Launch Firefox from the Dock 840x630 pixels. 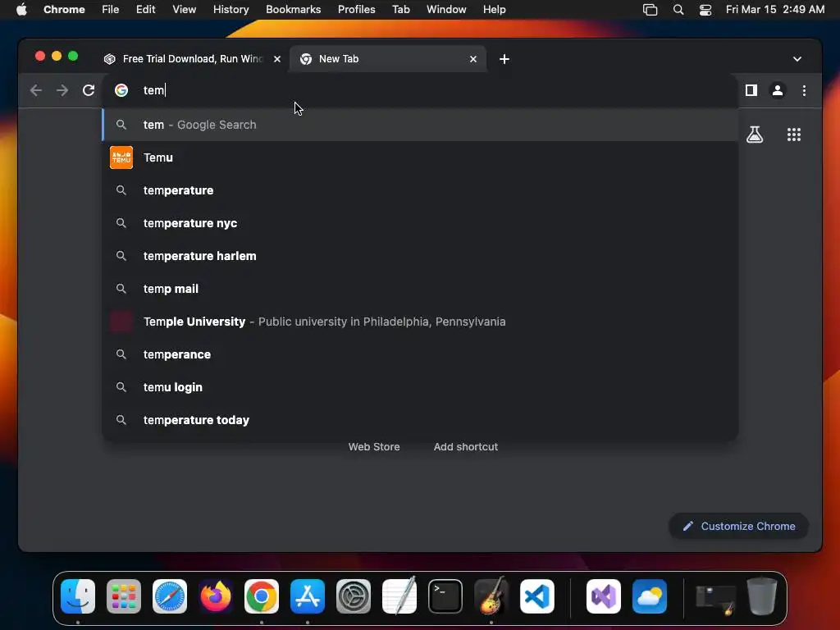[x=216, y=596]
